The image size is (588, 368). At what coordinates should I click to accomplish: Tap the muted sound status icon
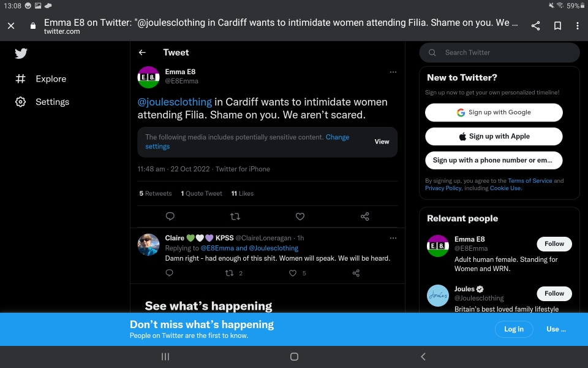[552, 6]
